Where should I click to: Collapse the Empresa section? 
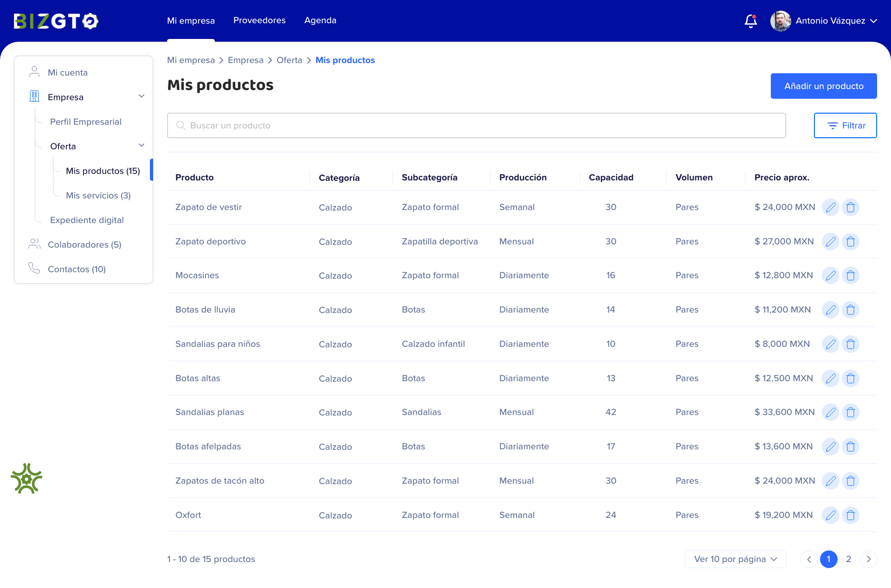pos(141,96)
